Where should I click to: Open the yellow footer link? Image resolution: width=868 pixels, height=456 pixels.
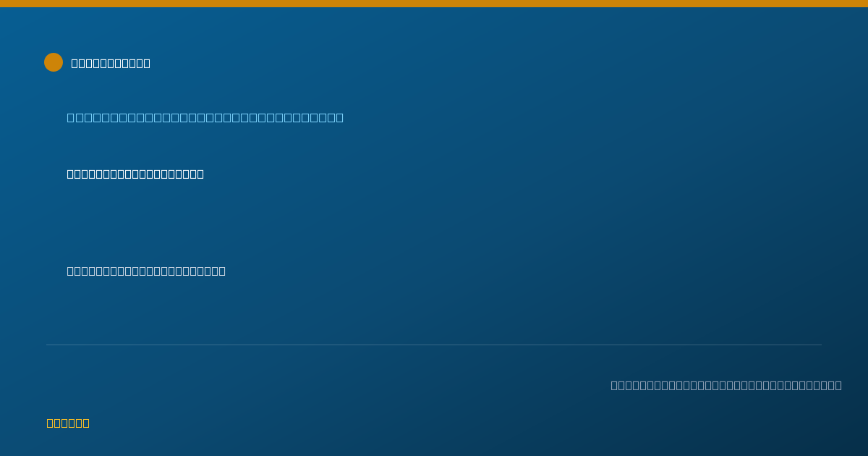point(68,423)
